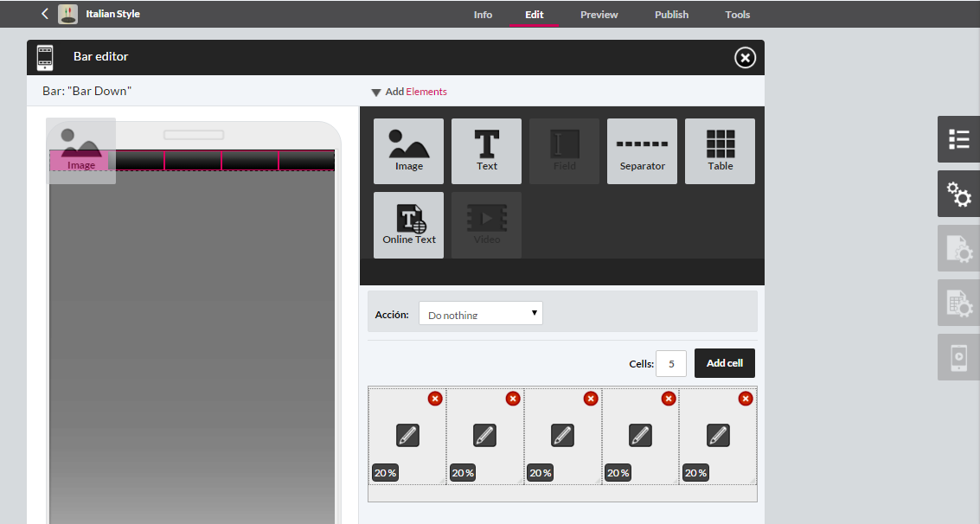Open the table settings sidebar icon
The width and height of the screenshot is (980, 524).
click(x=958, y=303)
